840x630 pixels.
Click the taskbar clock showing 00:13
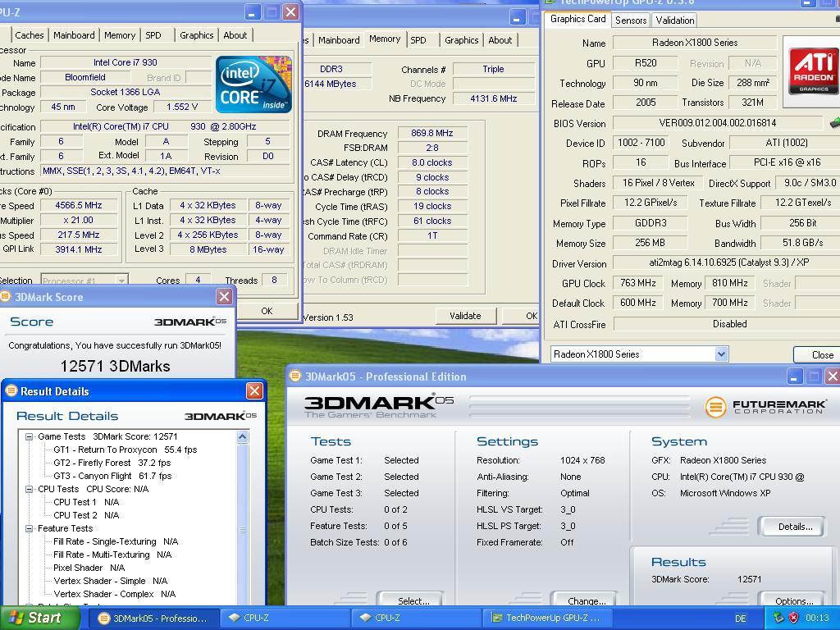pos(817,619)
